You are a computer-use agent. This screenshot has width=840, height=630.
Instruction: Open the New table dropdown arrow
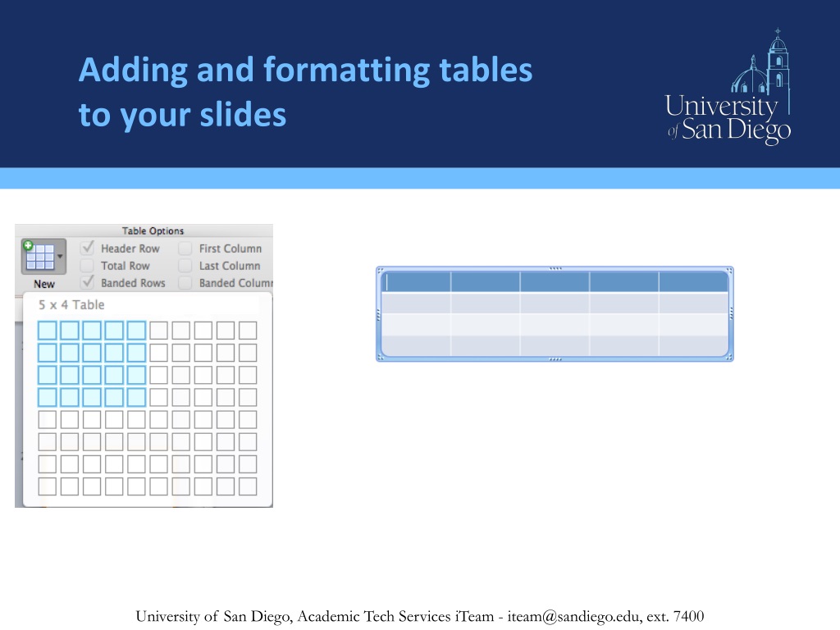[60, 257]
